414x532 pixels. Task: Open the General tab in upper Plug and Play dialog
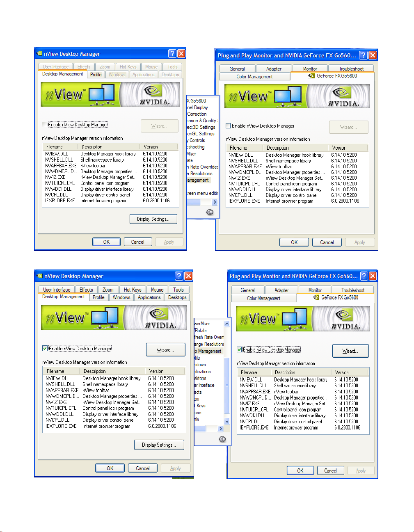(237, 69)
